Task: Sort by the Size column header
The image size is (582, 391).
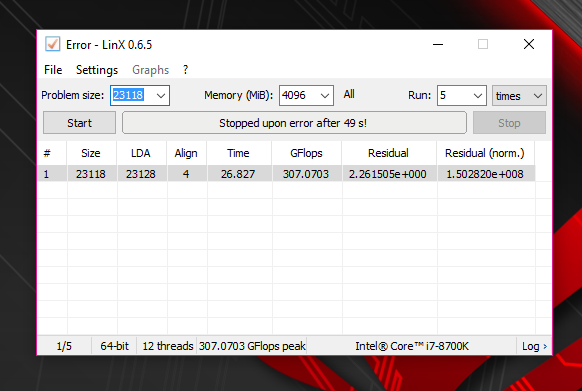Action: point(91,153)
